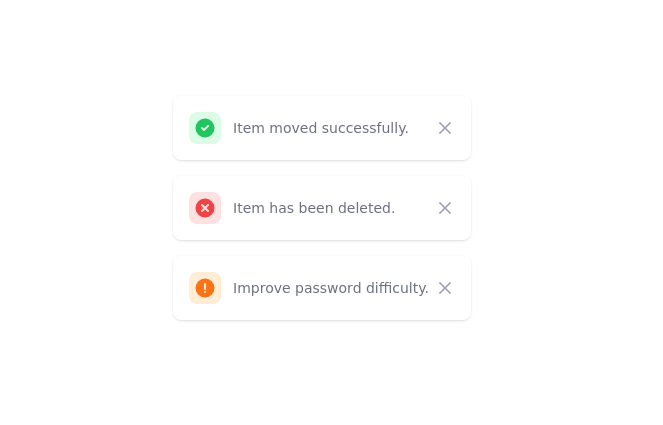This screenshot has width=663, height=425.
Task: Click the "Improve password difficulty." message text
Action: pyautogui.click(x=330, y=288)
